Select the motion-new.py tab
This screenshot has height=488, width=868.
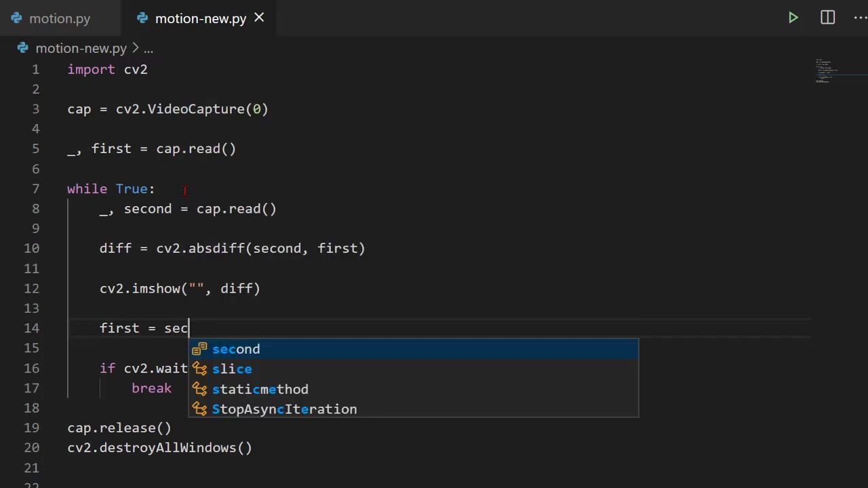(x=200, y=18)
